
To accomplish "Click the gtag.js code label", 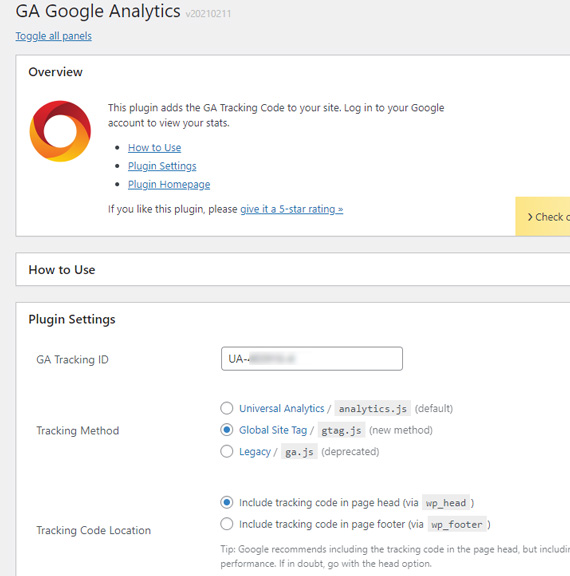I will click(341, 430).
